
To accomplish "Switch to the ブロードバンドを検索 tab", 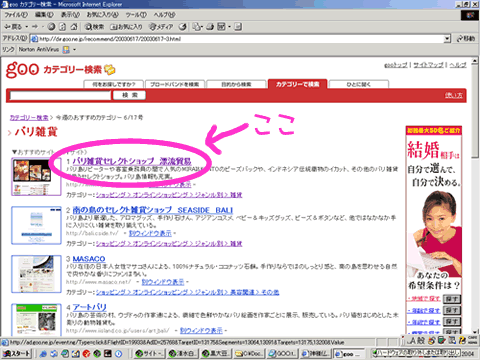I will coord(174,84).
